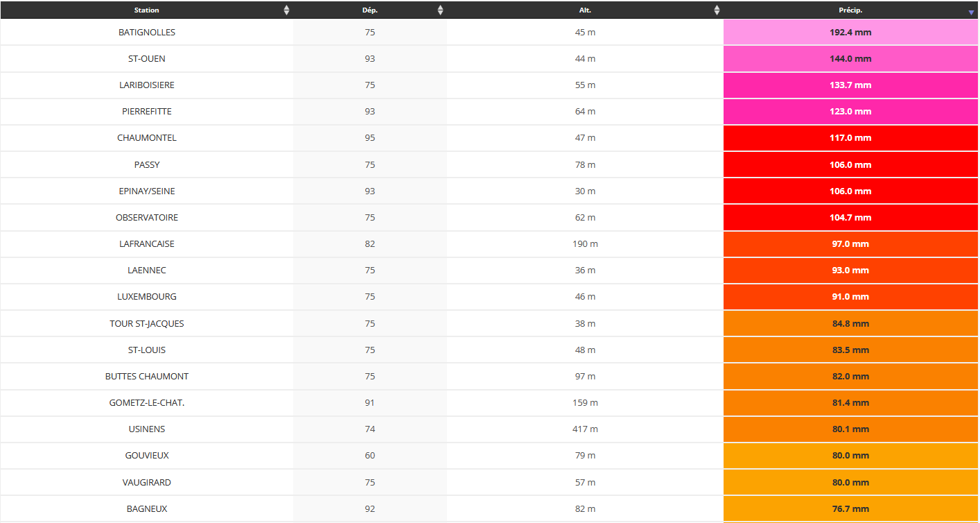Click department 60 in GOUVIEUX row
980x523 pixels.
pos(370,456)
